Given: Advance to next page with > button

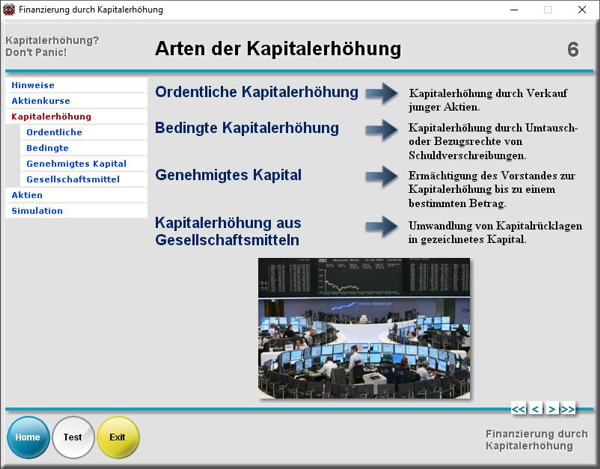Looking at the screenshot, I should pyautogui.click(x=551, y=408).
